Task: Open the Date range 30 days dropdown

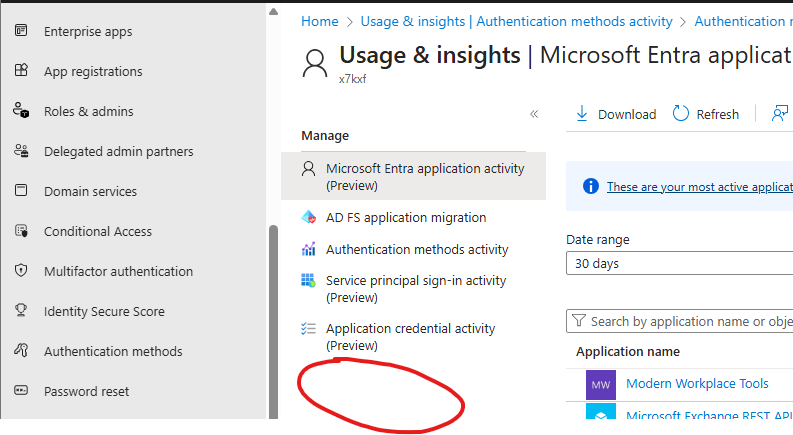Action: [679, 264]
